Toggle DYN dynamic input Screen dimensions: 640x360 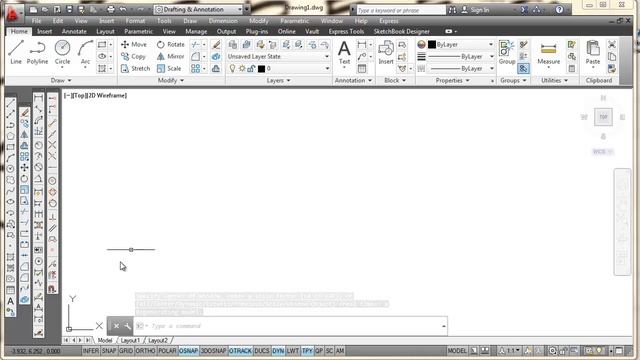(278, 351)
